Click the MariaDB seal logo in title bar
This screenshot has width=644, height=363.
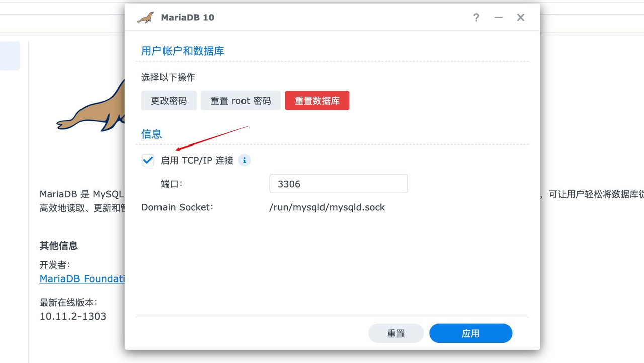pyautogui.click(x=145, y=18)
